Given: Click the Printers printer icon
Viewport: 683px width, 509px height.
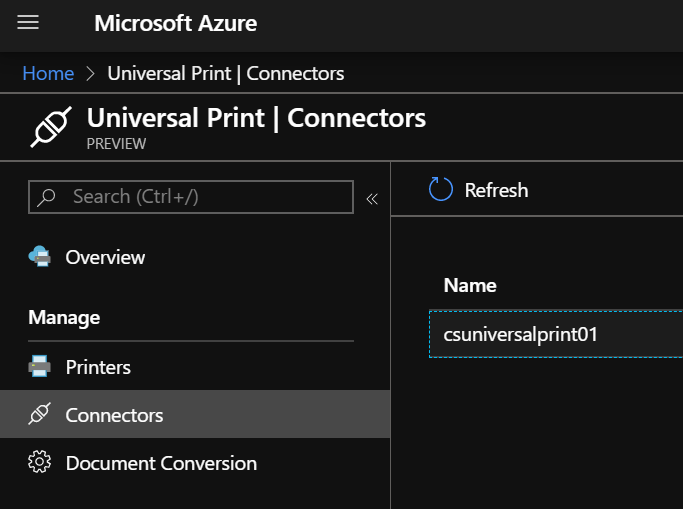Looking at the screenshot, I should pyautogui.click(x=40, y=367).
